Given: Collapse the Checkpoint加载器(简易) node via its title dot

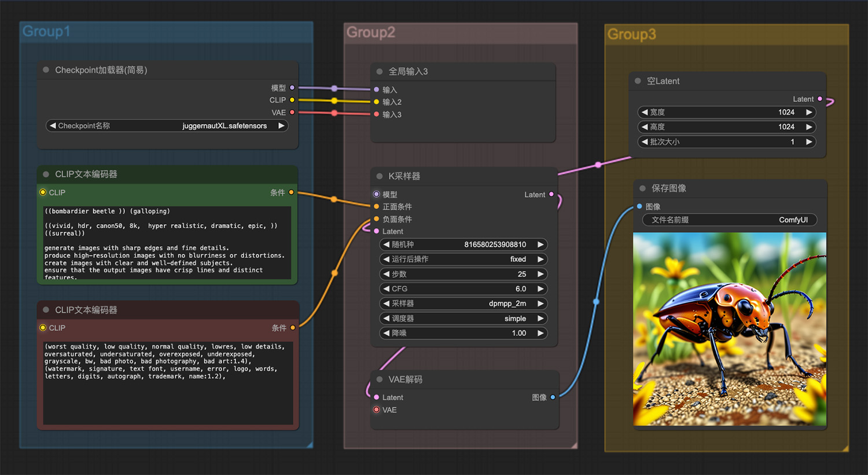Looking at the screenshot, I should (46, 70).
